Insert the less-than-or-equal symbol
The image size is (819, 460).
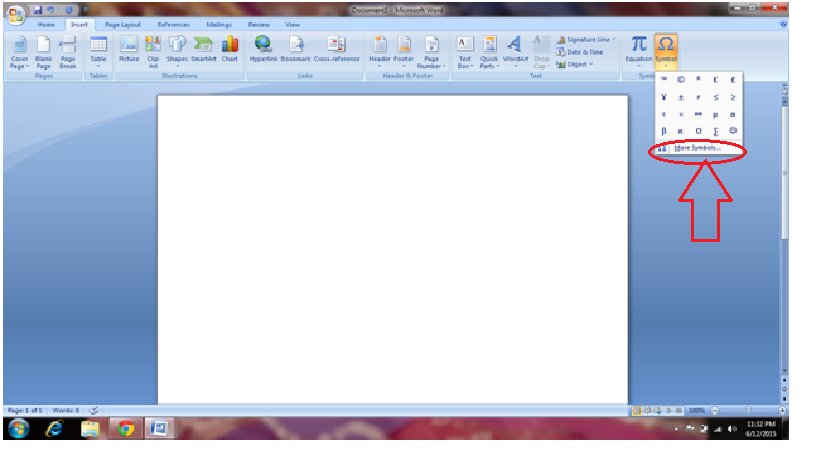[716, 97]
